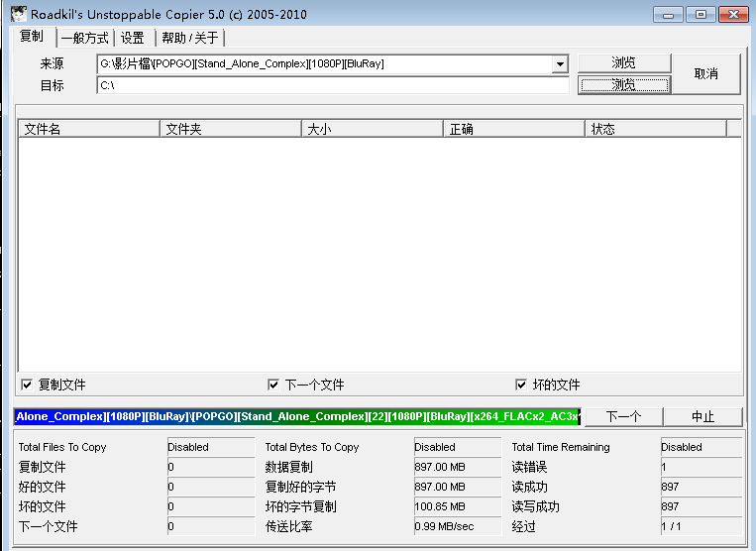Maximize the Unstoppable Copier window
Viewport: 756px width, 551px height.
pyautogui.click(x=701, y=15)
